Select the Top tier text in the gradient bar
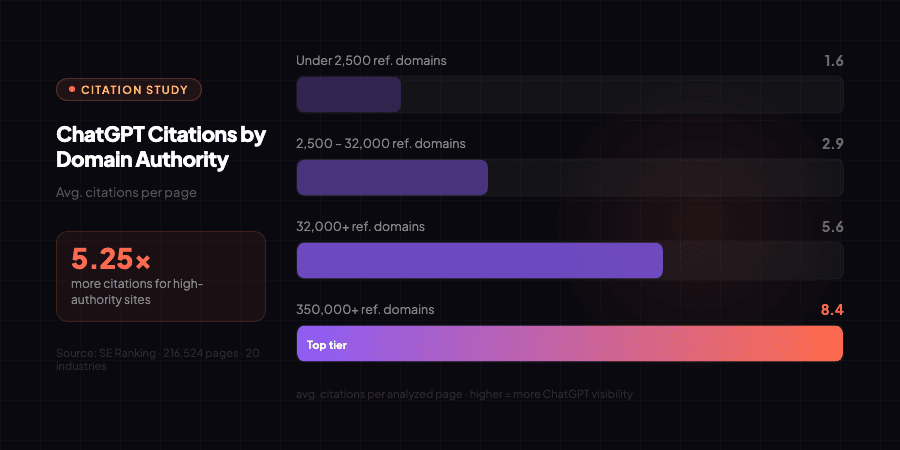This screenshot has width=900, height=450. 326,345
